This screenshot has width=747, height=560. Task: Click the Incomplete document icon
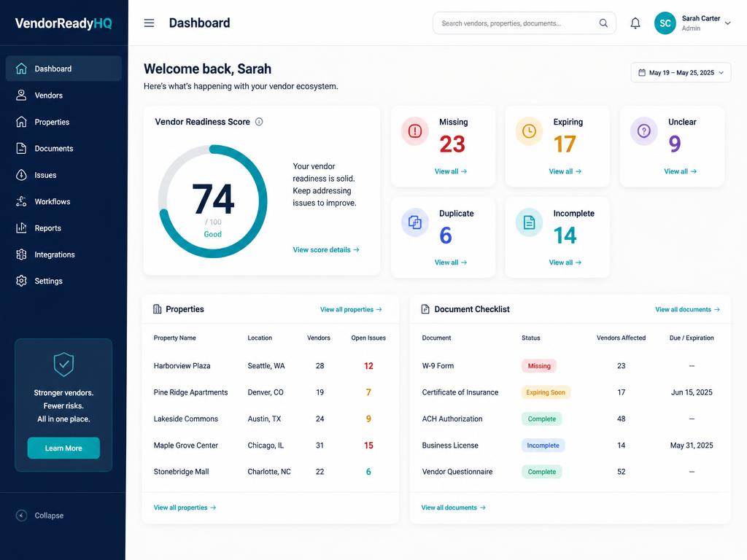click(x=529, y=222)
